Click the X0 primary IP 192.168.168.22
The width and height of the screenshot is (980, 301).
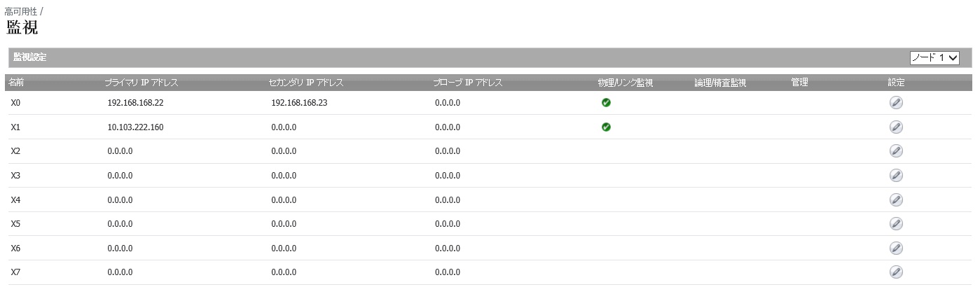(135, 103)
